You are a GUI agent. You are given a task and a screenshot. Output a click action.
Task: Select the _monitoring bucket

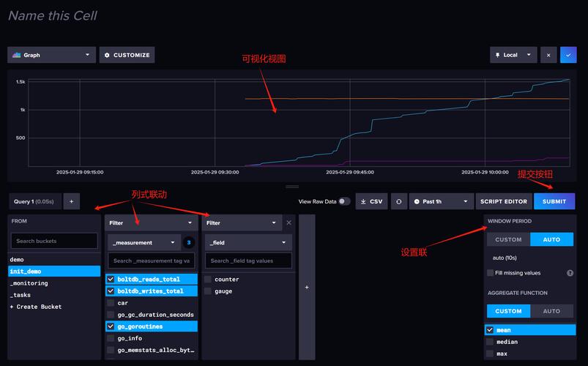(54, 283)
